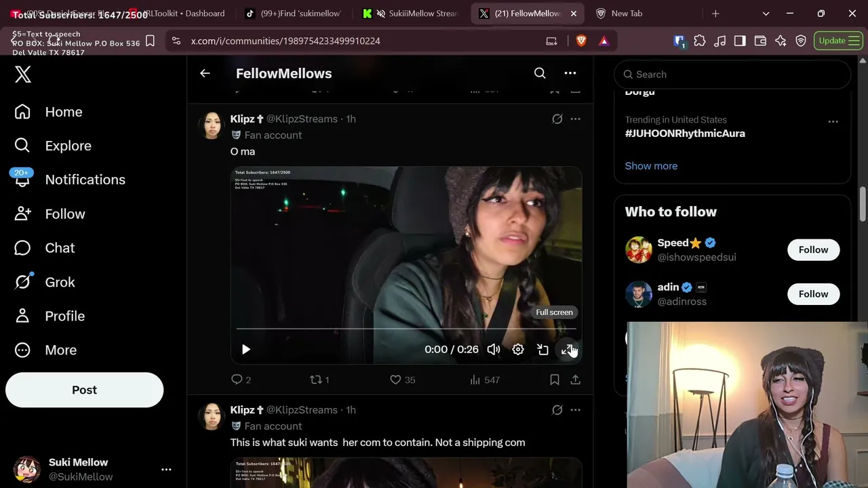Click the x.com URL in address bar
The image size is (868, 488).
285,41
